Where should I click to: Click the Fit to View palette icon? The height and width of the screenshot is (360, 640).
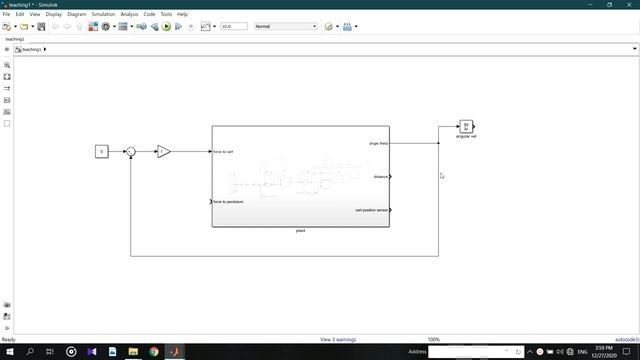(7, 77)
